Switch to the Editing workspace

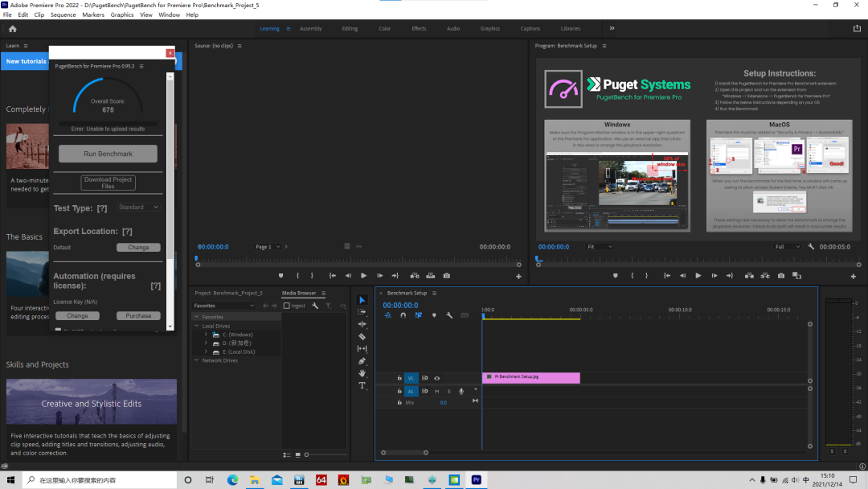click(x=350, y=29)
